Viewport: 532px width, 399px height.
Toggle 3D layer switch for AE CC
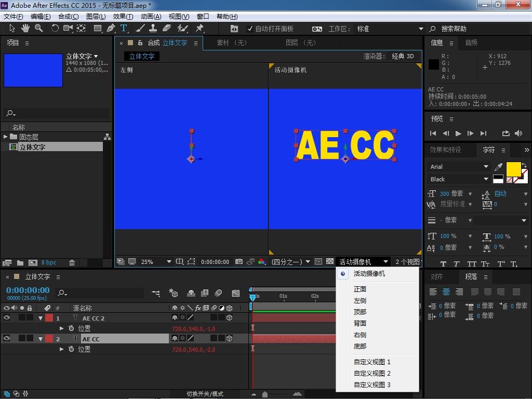click(x=230, y=338)
